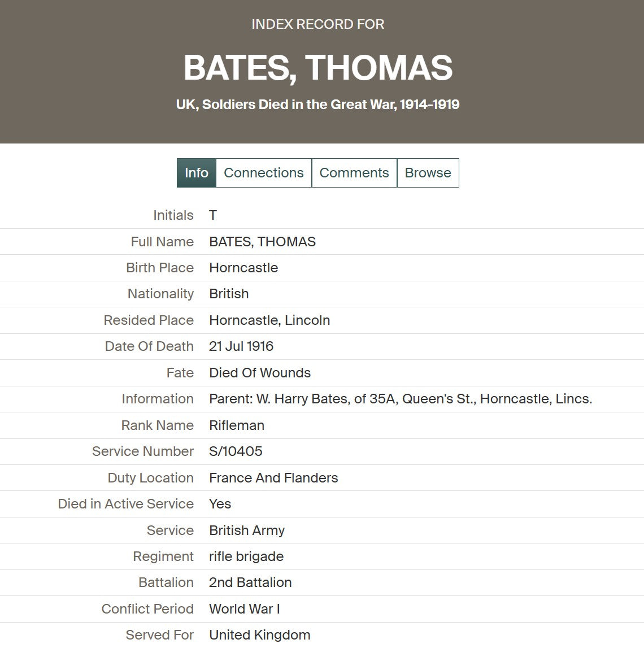Image resolution: width=644 pixels, height=648 pixels.
Task: Select the Service Number S/10405
Action: point(236,451)
